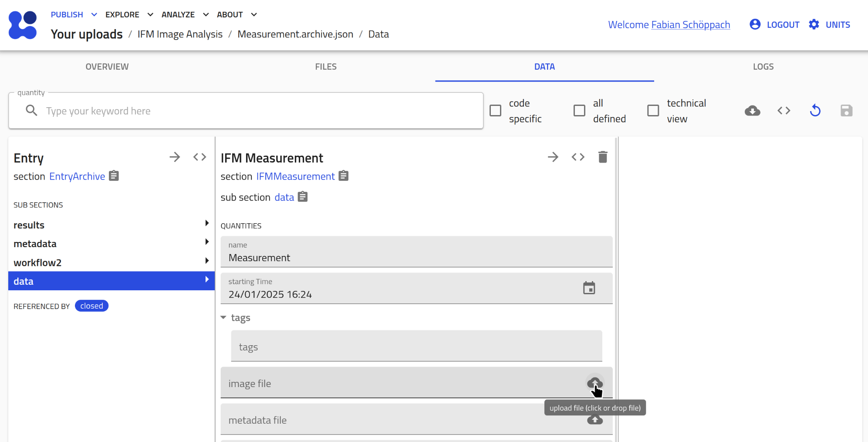
Task: Switch to the Files tab
Action: pyautogui.click(x=326, y=67)
